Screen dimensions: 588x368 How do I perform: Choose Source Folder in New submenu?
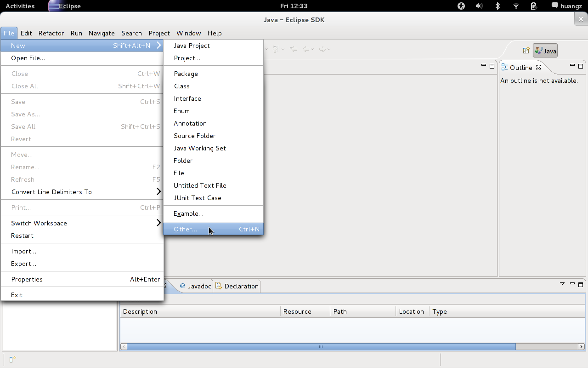213,136
